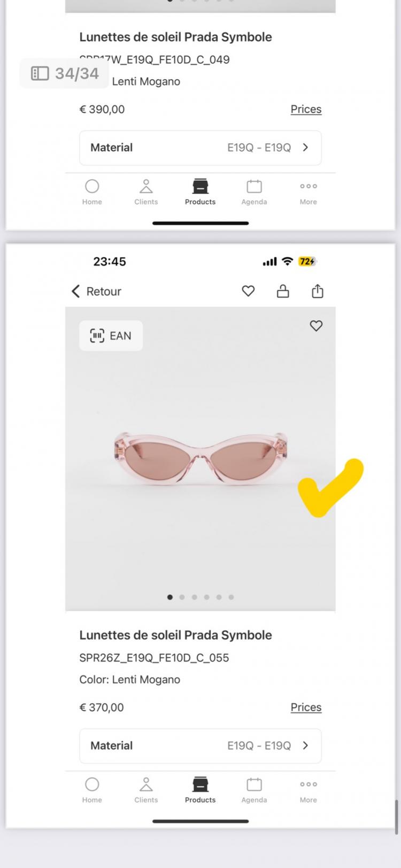Go back with the Retour chevron

click(x=76, y=291)
